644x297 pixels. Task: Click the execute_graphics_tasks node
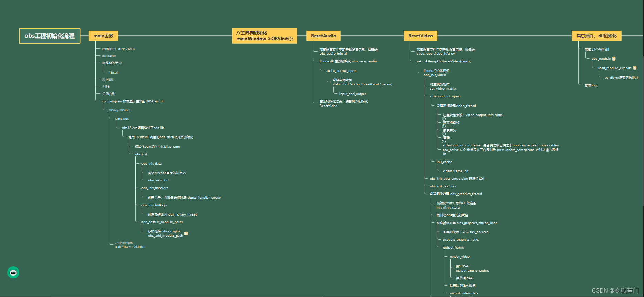tap(461, 240)
